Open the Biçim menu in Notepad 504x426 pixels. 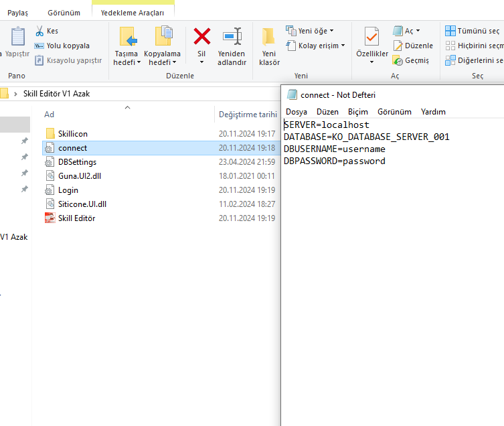click(358, 112)
